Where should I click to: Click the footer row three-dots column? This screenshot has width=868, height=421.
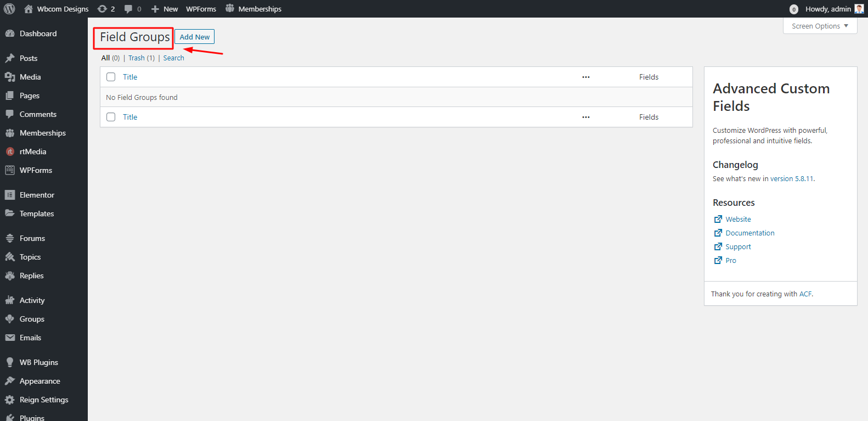(x=586, y=117)
